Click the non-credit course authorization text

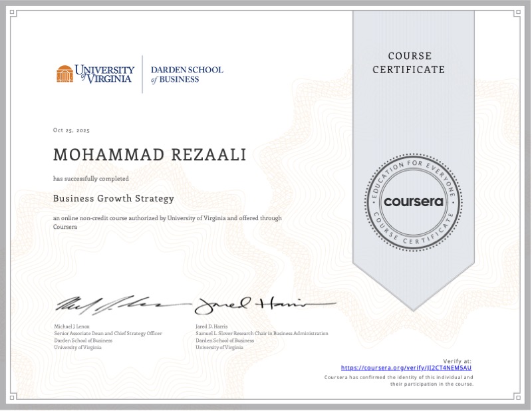[x=168, y=218]
